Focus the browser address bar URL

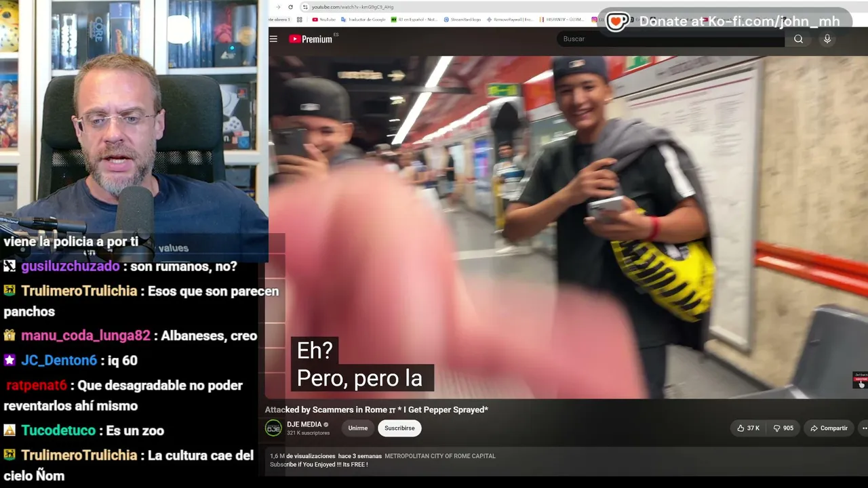click(353, 7)
